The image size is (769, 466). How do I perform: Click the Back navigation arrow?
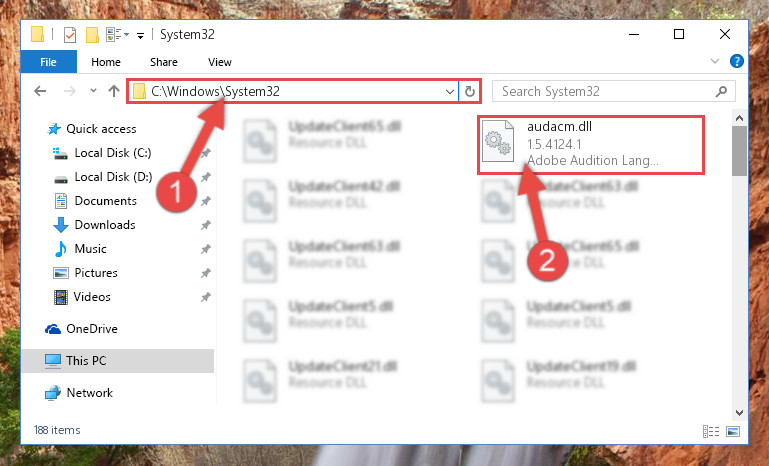click(40, 91)
